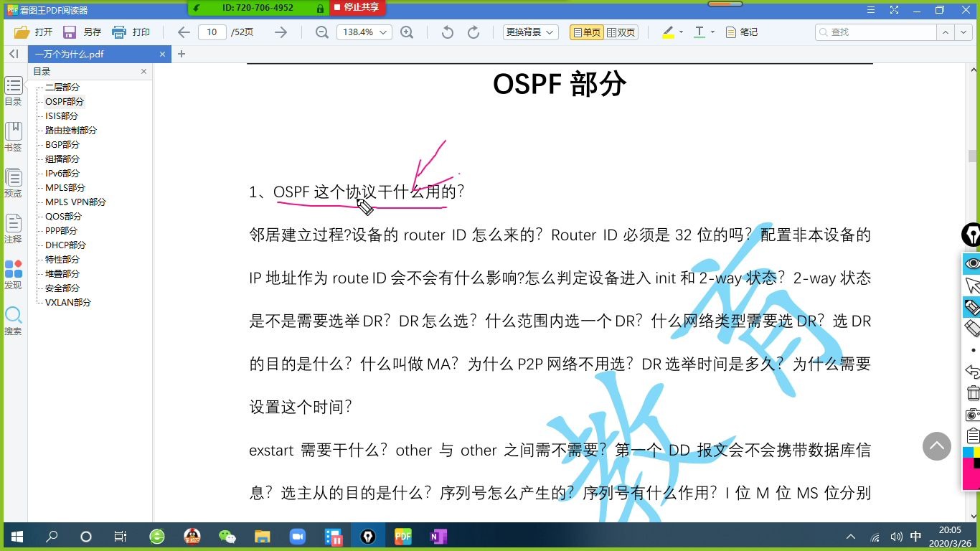Select OSPF部分 in the directory tree
This screenshot has height=551, width=980.
pos(62,101)
